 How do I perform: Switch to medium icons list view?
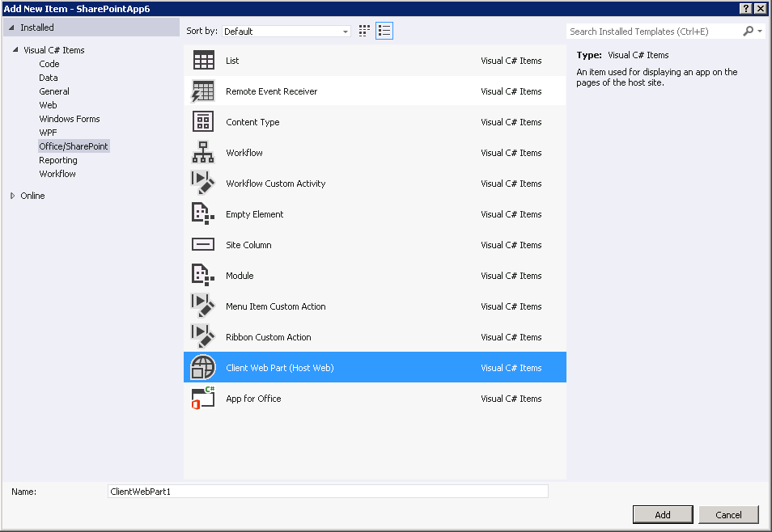pos(384,31)
